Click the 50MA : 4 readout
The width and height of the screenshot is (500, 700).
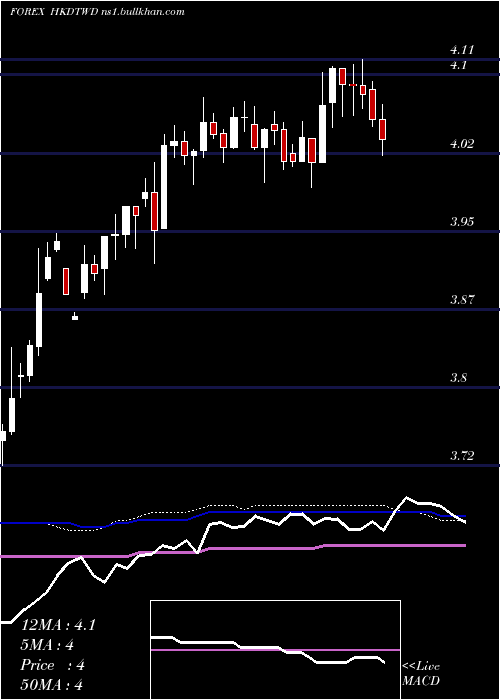coord(52,685)
